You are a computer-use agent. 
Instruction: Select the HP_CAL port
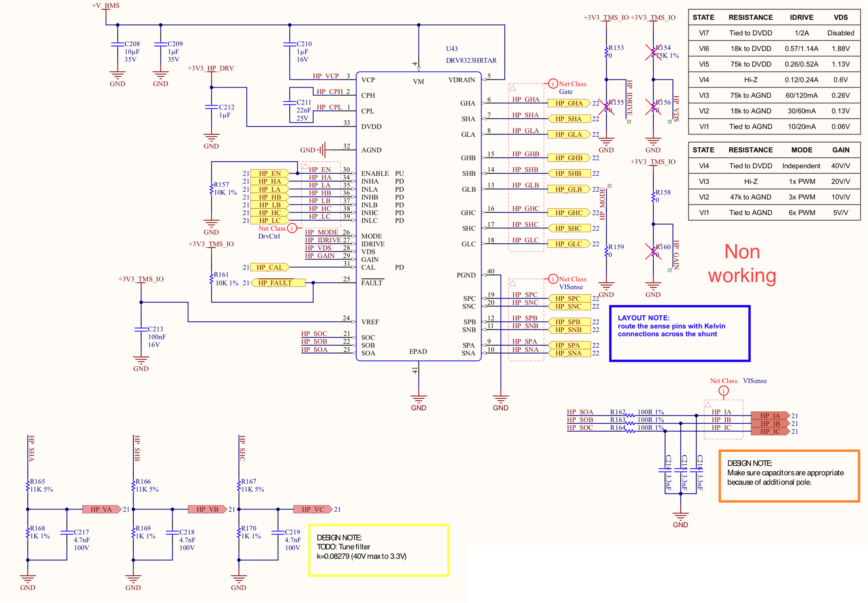pos(270,267)
